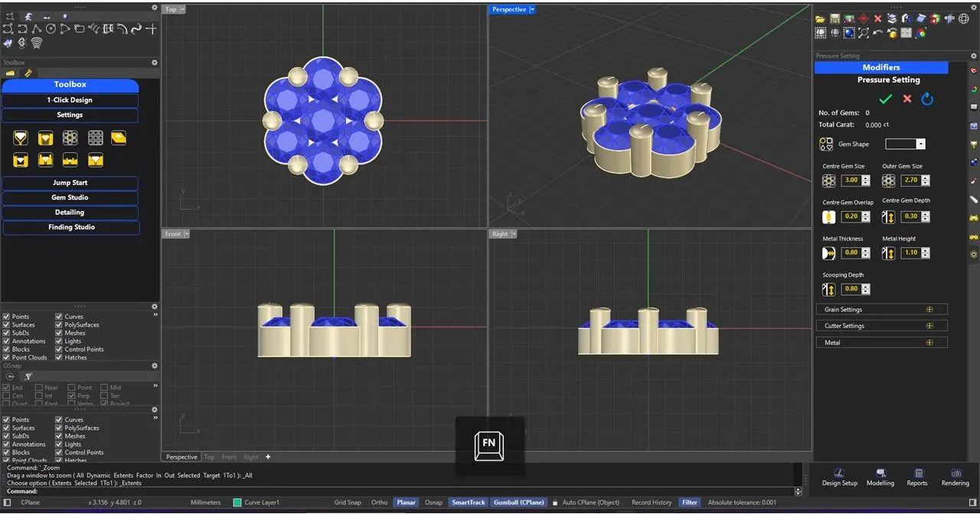Toggle the Perp osnap checkbox
Viewport: 980px width, 514px height.
(71, 396)
